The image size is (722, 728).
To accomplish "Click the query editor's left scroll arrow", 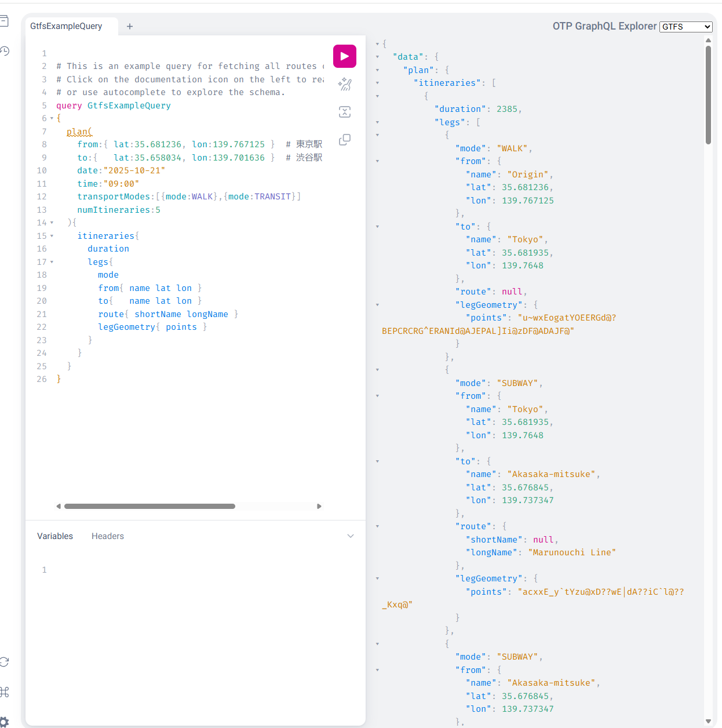I will pyautogui.click(x=59, y=506).
